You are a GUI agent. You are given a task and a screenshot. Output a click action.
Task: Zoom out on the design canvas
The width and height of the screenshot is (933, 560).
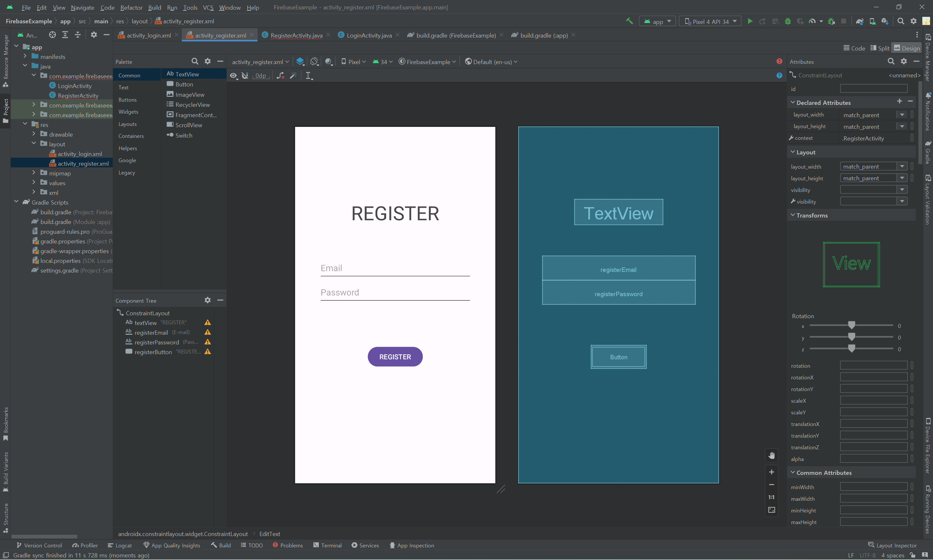(771, 485)
